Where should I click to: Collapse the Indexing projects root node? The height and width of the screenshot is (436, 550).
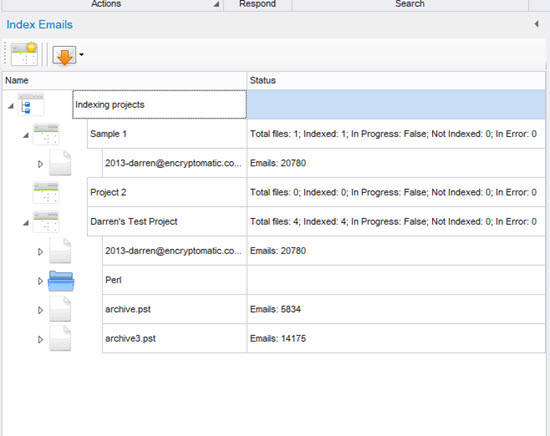click(11, 106)
